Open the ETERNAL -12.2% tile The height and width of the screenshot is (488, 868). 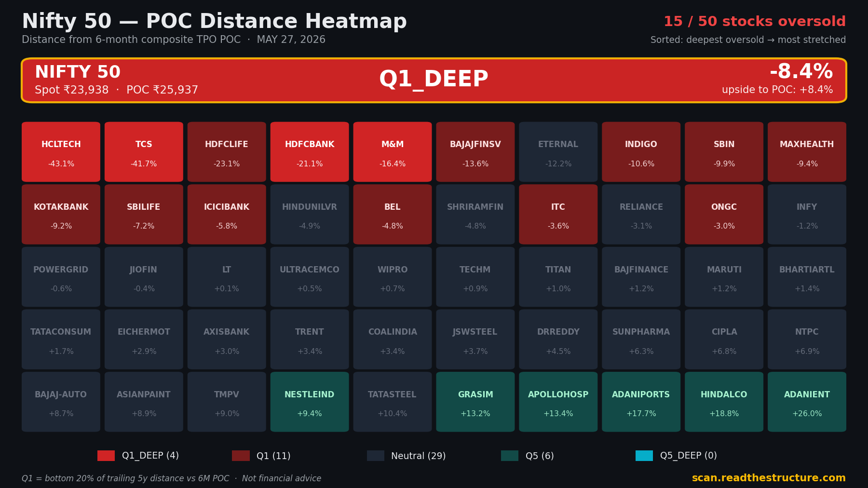[558, 152]
